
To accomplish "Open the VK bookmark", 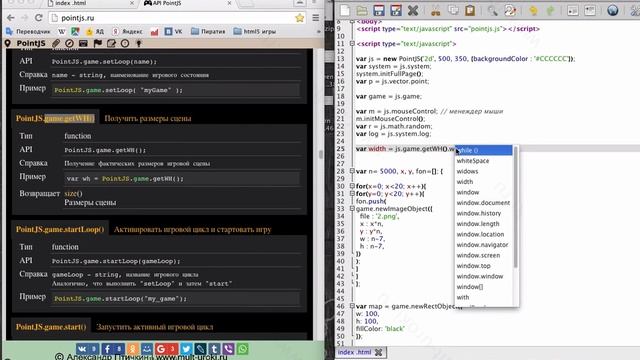I will 173,31.
